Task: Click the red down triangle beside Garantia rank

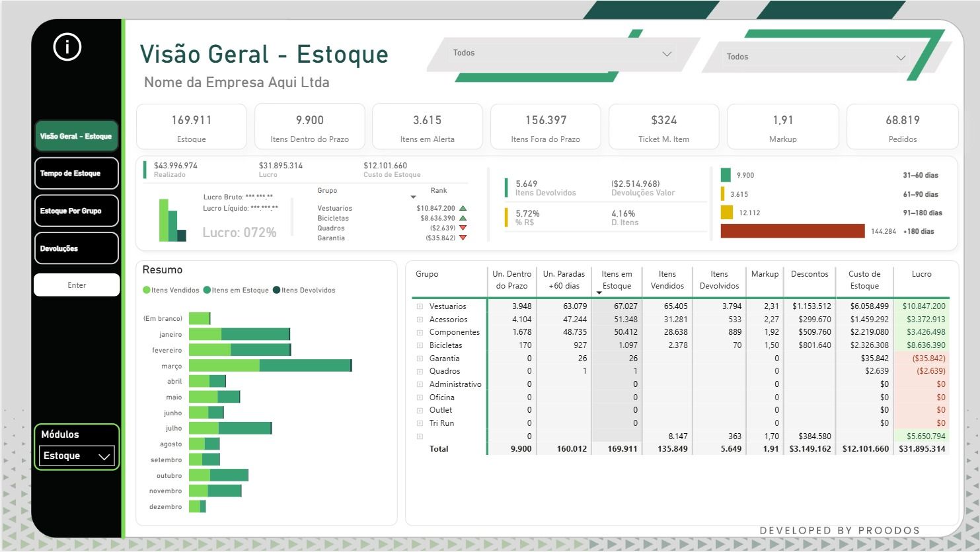Action: tap(463, 238)
